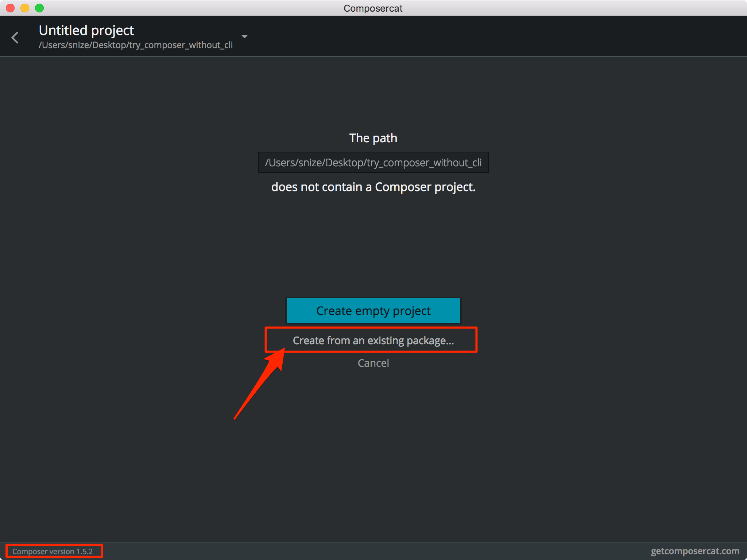Cancel the project creation
The width and height of the screenshot is (747, 560).
[x=373, y=363]
